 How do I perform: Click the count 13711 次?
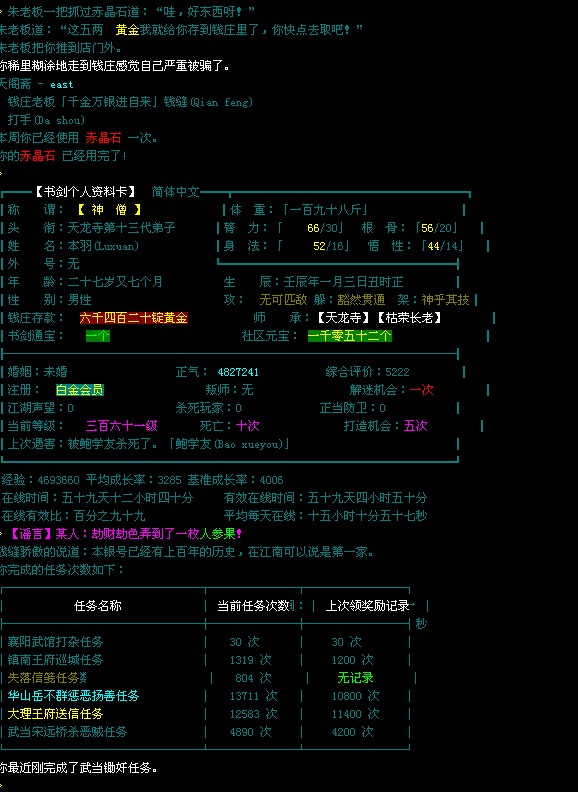click(x=253, y=696)
